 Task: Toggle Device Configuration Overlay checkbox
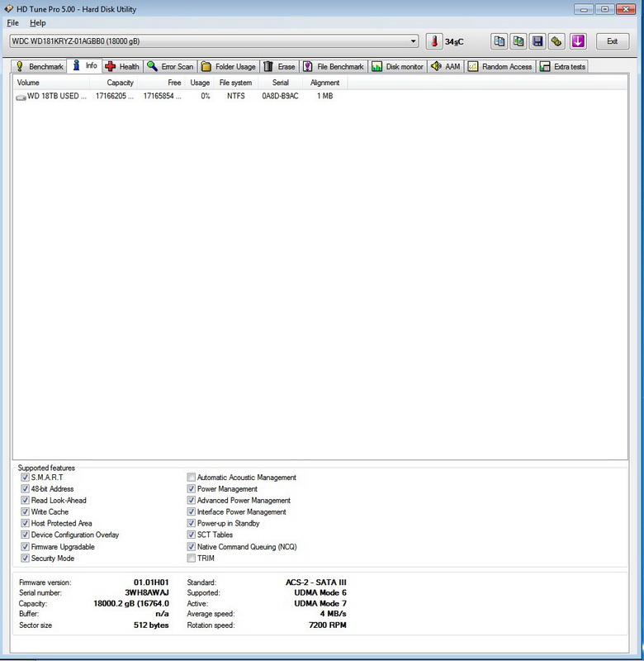[26, 535]
